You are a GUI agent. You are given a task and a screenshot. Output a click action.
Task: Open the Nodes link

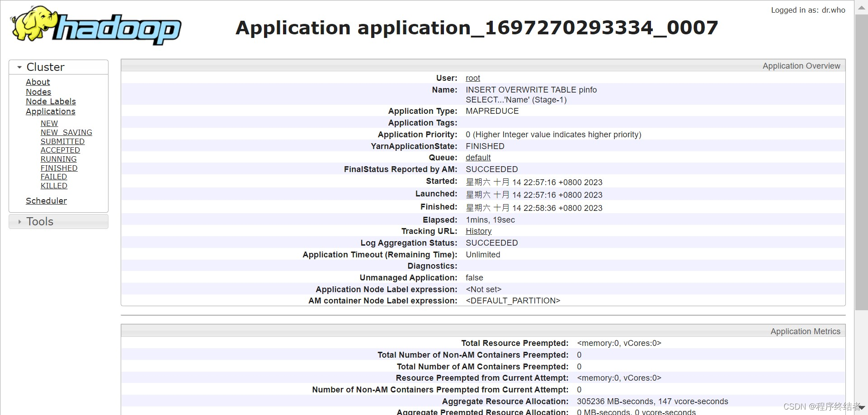pyautogui.click(x=38, y=92)
